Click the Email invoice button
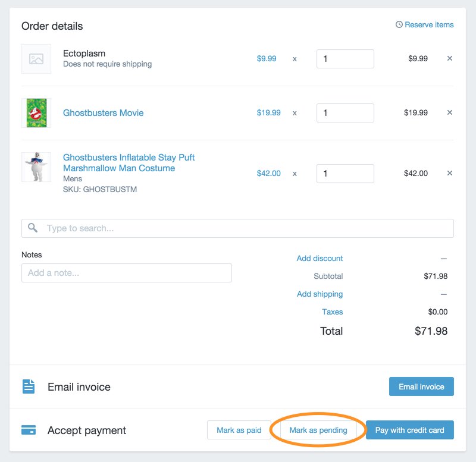This screenshot has height=462, width=476. click(421, 386)
